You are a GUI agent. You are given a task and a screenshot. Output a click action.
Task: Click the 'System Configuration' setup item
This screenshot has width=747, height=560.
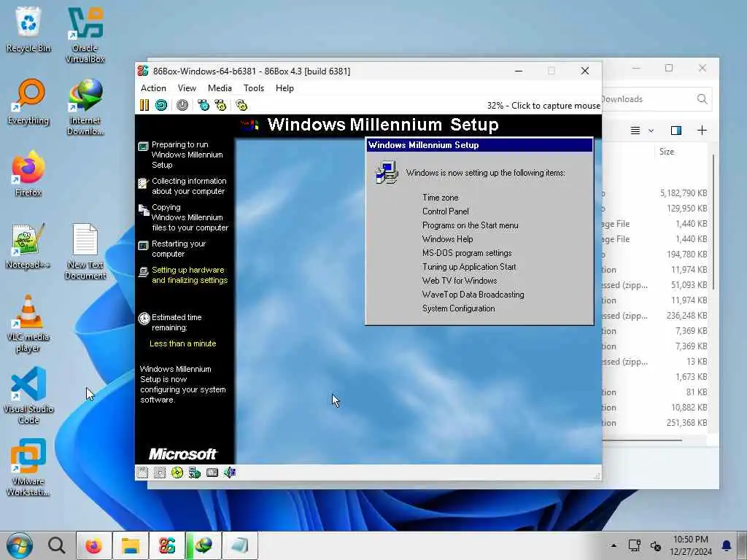pos(458,308)
